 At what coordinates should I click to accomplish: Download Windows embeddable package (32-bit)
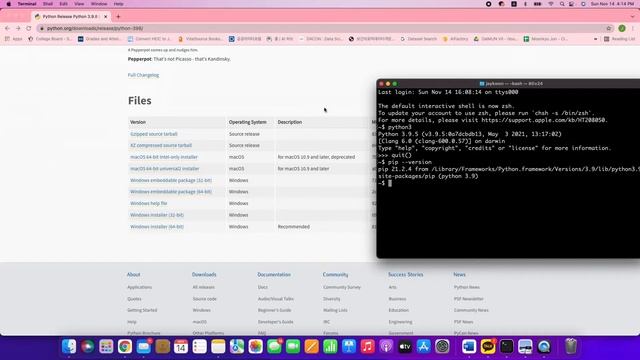point(171,180)
